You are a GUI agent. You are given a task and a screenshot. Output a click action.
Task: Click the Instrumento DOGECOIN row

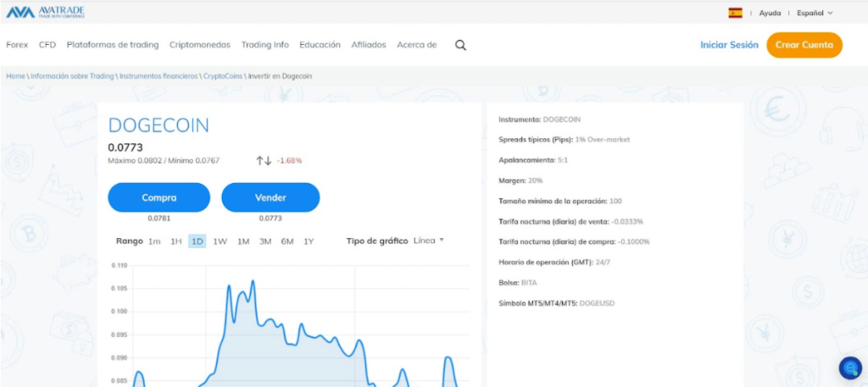(540, 119)
